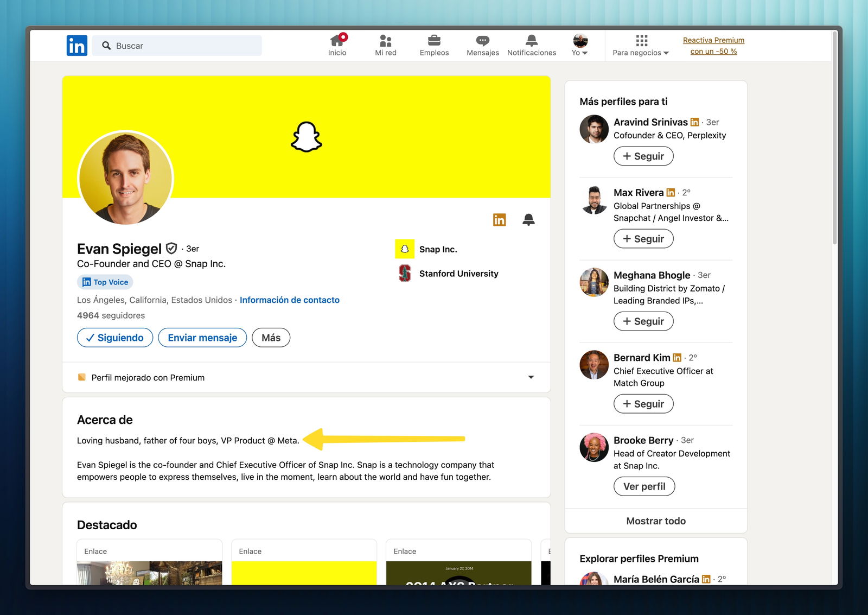Follow Max Rivera with Seguir button
The height and width of the screenshot is (615, 868).
coord(643,239)
